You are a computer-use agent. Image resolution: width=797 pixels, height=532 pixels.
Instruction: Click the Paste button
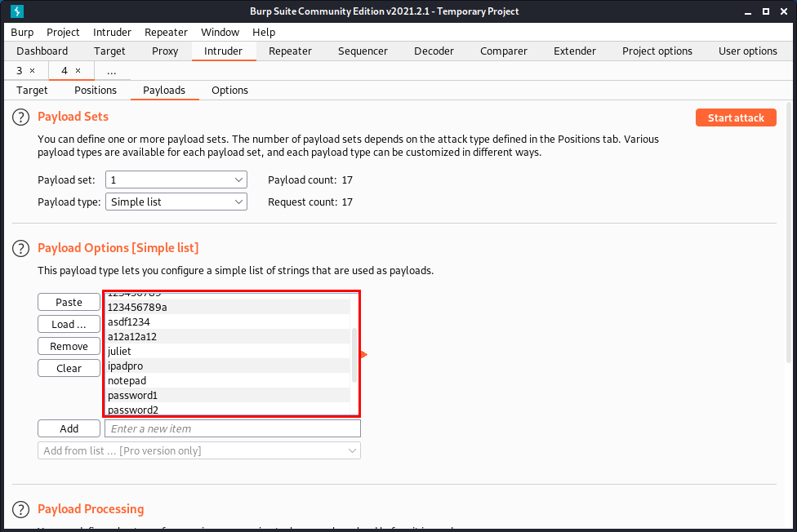tap(69, 303)
